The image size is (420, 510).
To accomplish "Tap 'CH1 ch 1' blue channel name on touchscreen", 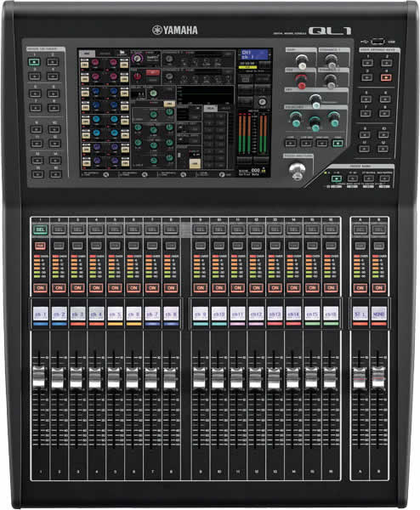I will [x=254, y=54].
